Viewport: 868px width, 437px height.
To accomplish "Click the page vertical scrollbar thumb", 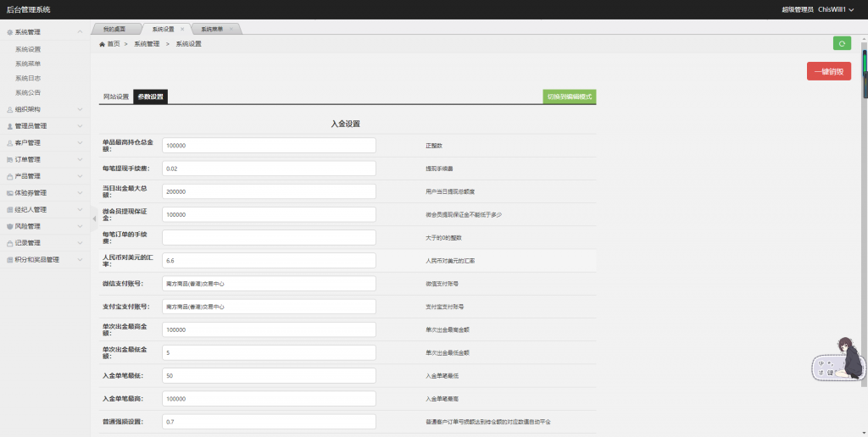I will [x=864, y=64].
